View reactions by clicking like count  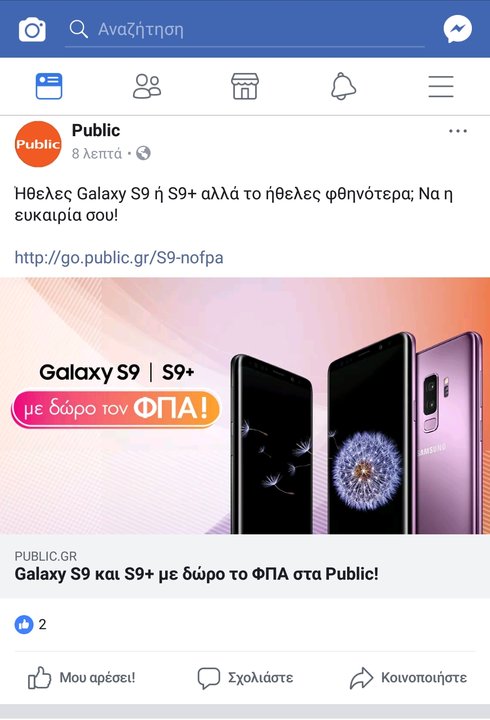coord(30,624)
